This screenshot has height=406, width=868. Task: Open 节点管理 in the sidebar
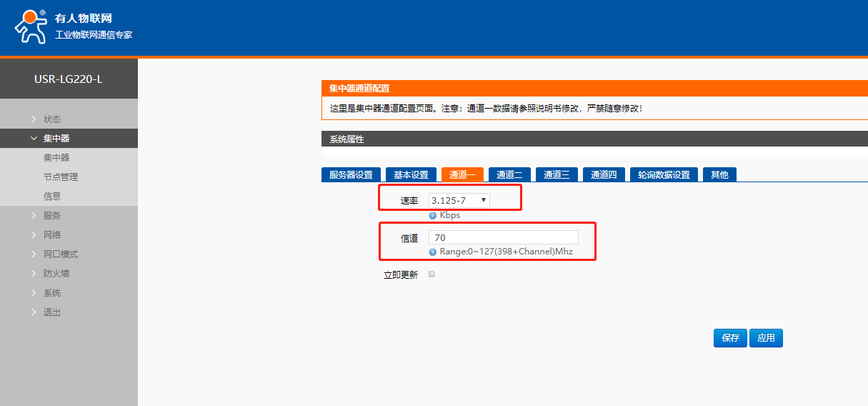click(x=60, y=177)
